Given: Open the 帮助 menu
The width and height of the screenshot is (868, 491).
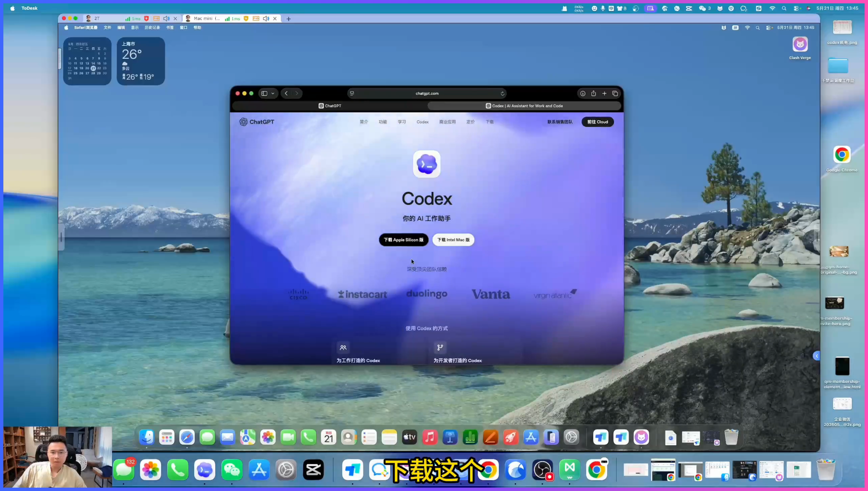Looking at the screenshot, I should click(x=197, y=28).
